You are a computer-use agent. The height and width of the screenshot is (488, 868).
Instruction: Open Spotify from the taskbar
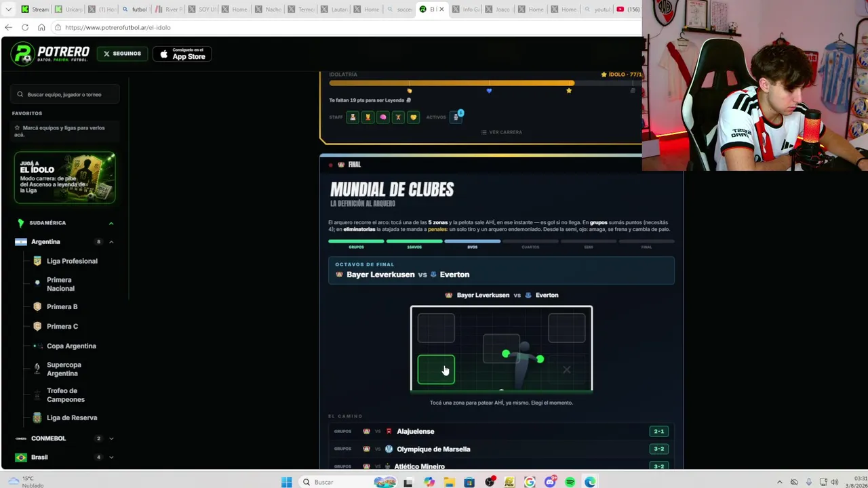570,482
